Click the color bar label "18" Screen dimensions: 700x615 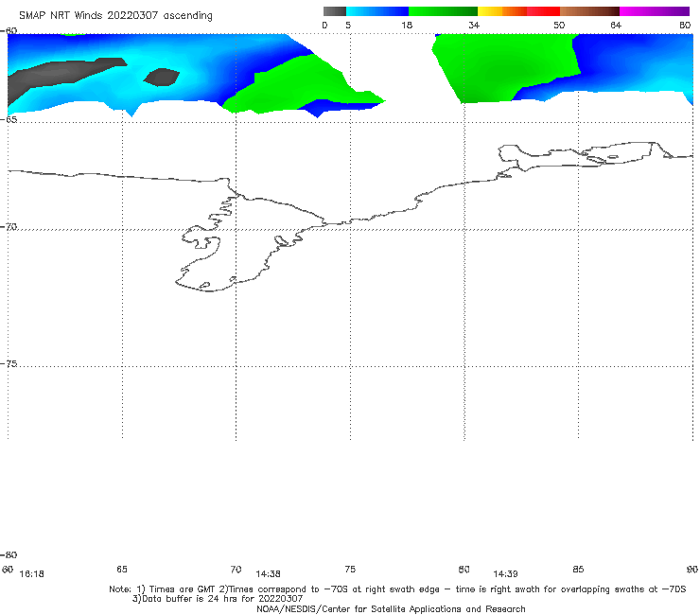(407, 26)
